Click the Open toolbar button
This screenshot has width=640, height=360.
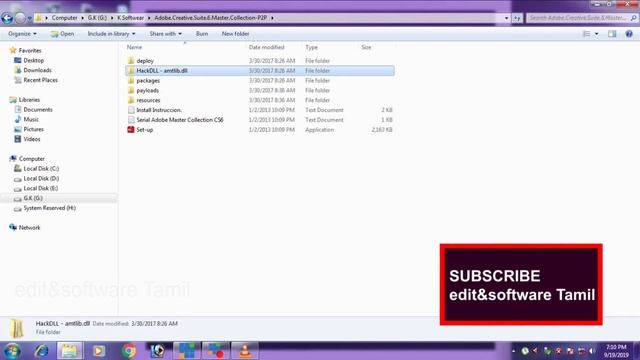[62, 34]
